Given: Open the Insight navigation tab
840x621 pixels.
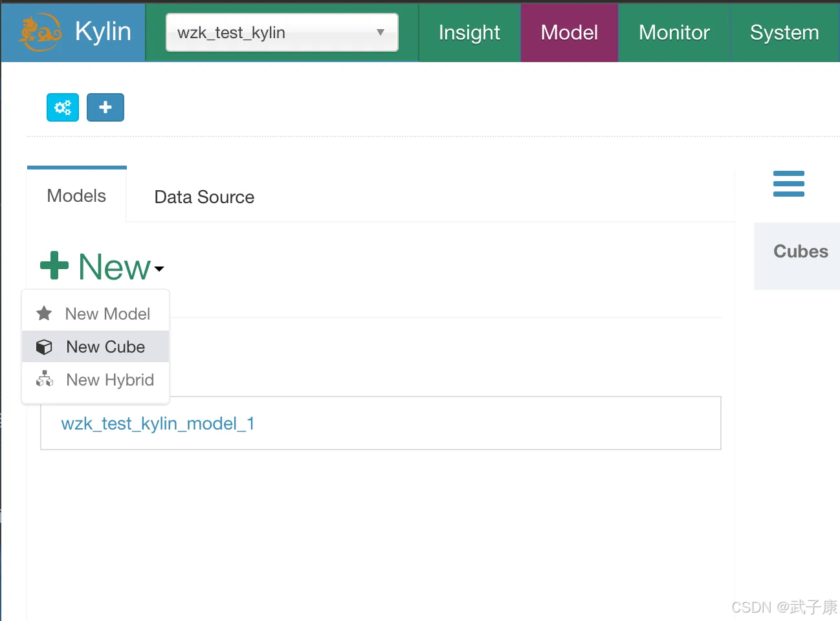Looking at the screenshot, I should 469,32.
